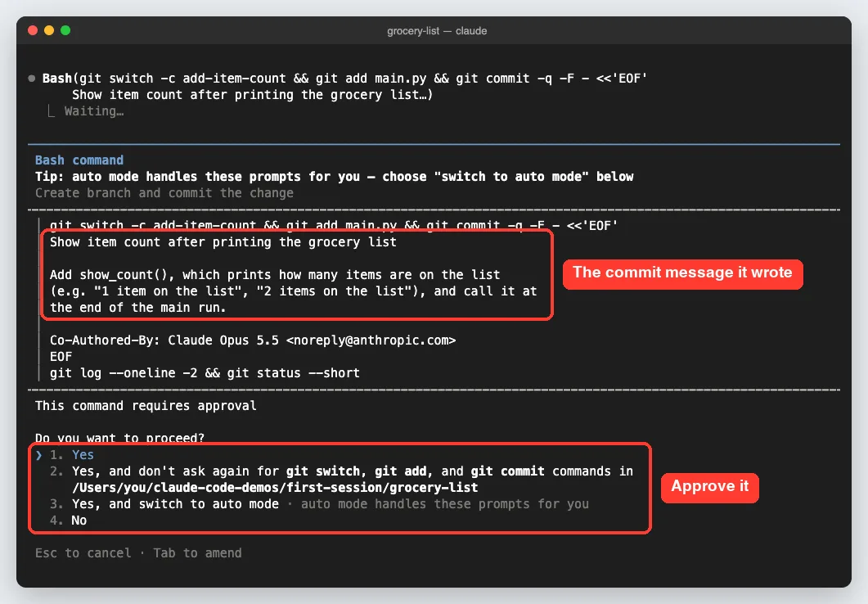Screen dimensions: 868x604
Task: Choose "Yes, and don't ask again" option 2
Action: [341, 479]
